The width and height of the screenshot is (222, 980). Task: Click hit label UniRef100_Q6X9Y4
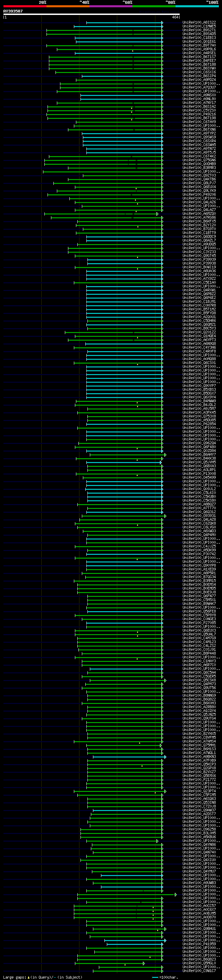click(x=199, y=397)
